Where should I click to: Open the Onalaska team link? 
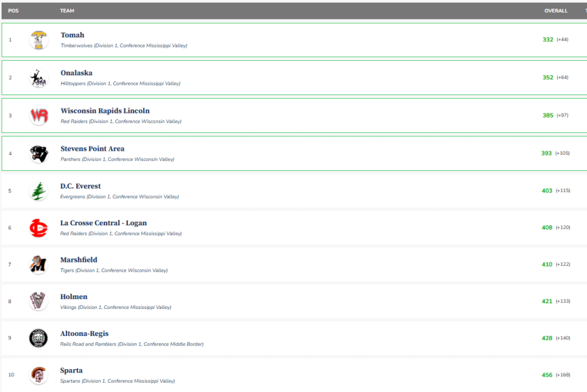(x=76, y=73)
